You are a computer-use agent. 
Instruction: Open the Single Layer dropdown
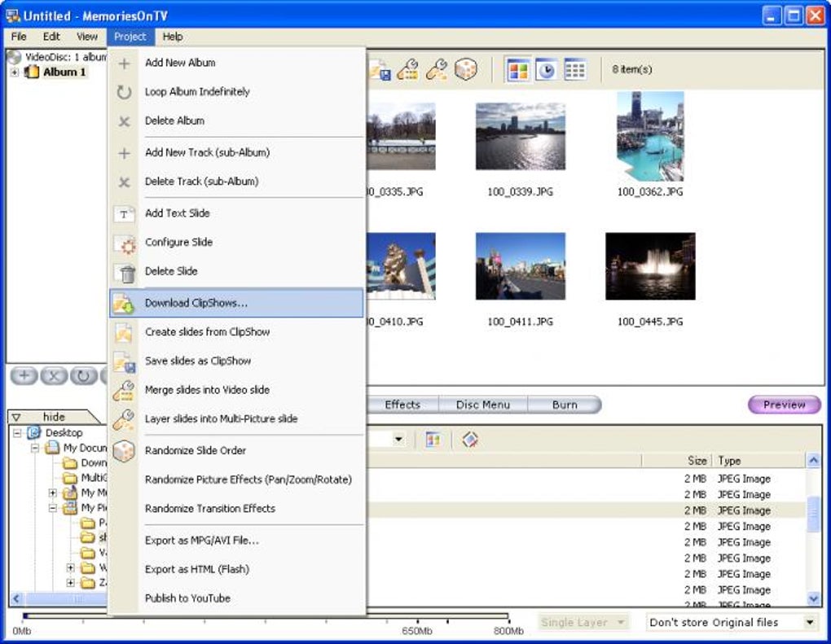coord(621,623)
